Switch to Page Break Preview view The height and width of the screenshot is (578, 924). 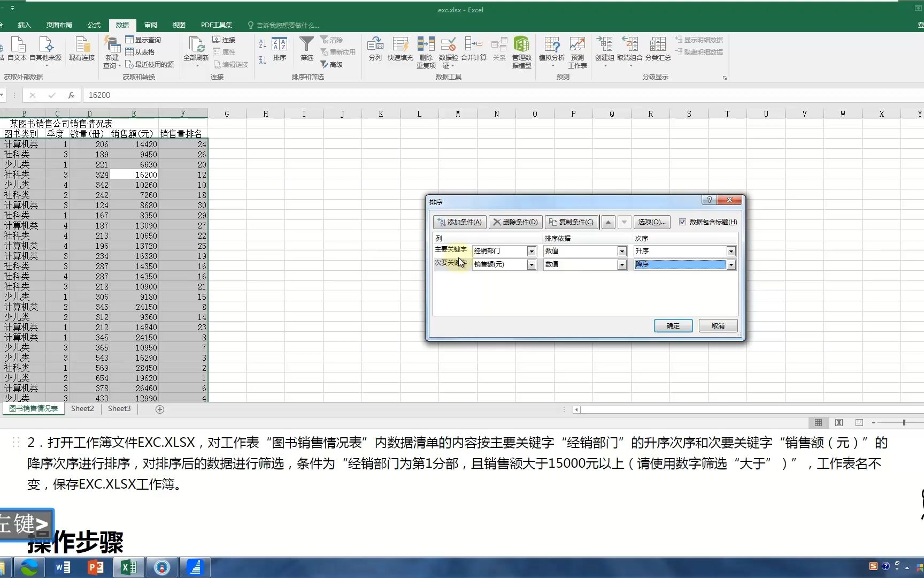point(859,423)
